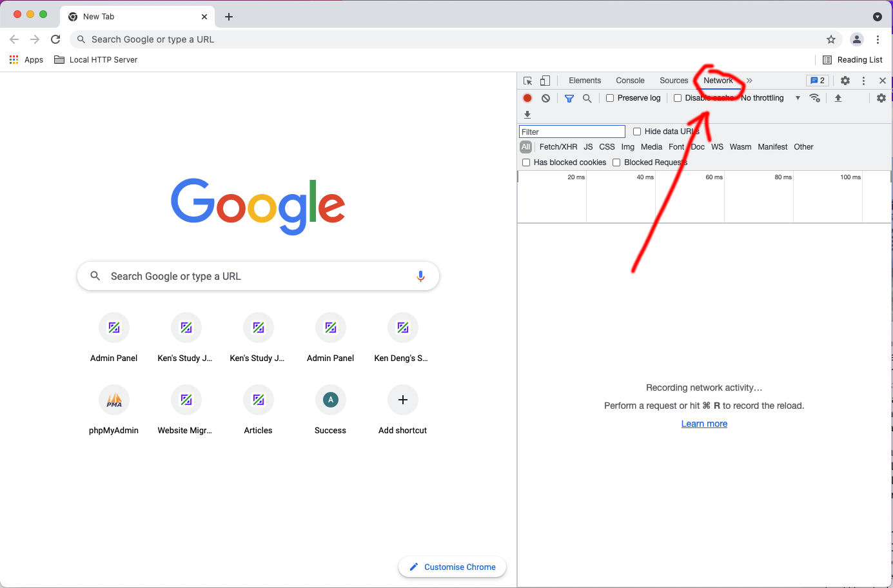Open the Success shortcut

331,410
